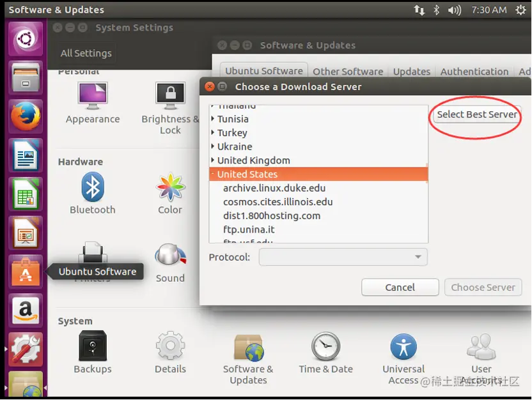Open LibreOffice Impress from launcher

tap(26, 233)
